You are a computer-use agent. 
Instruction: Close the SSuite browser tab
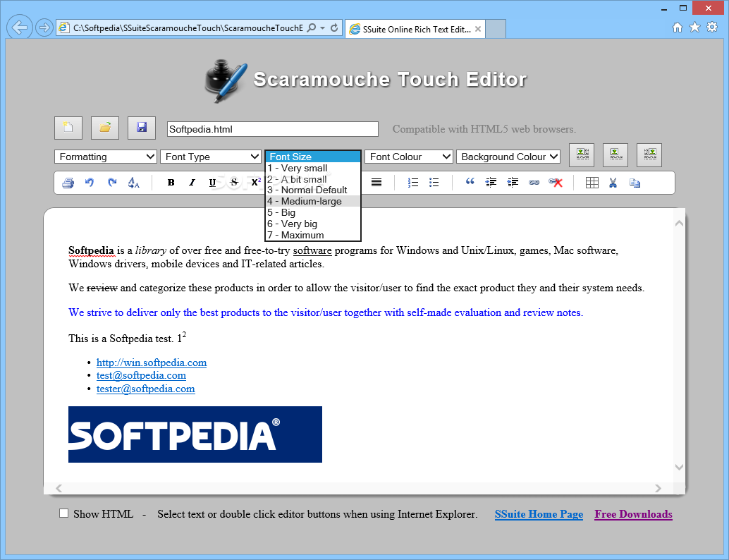tap(478, 29)
